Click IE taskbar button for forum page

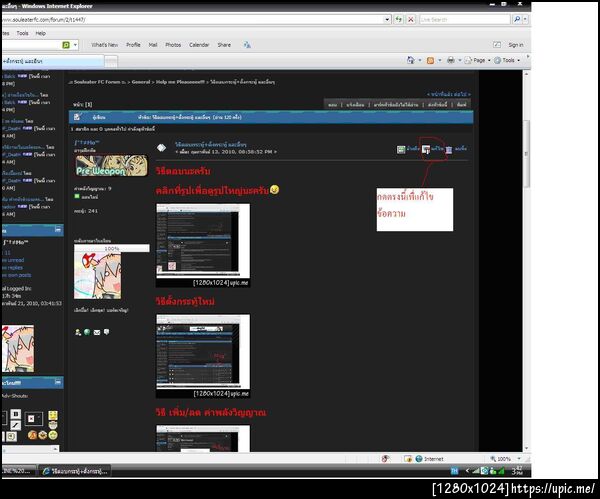tap(75, 471)
